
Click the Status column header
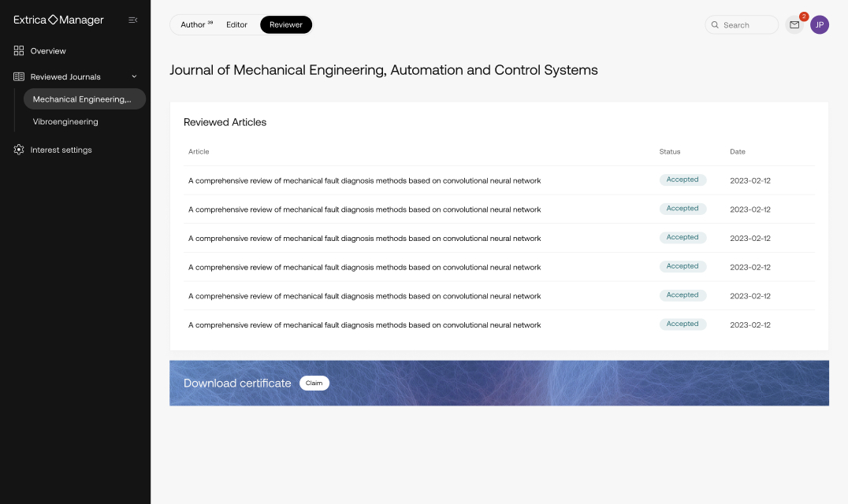coord(670,152)
